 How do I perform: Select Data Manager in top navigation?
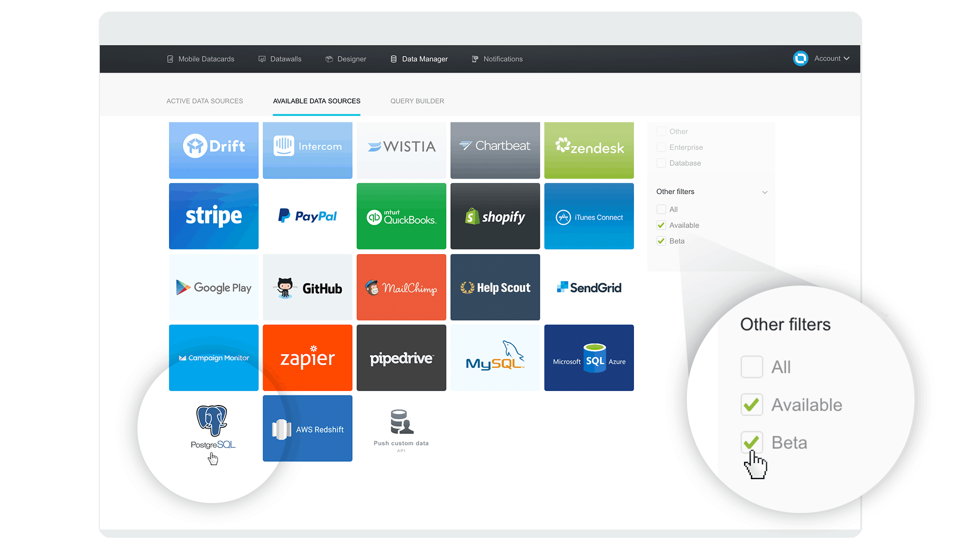click(419, 59)
